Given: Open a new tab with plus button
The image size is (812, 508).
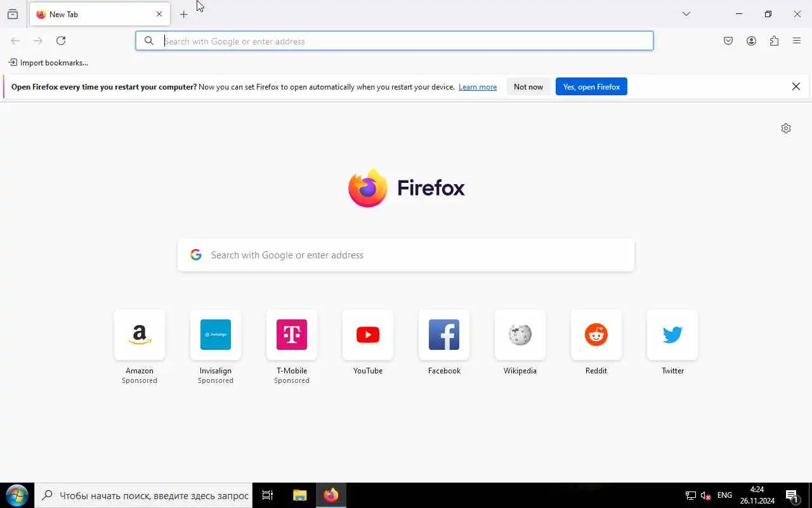Looking at the screenshot, I should (184, 14).
